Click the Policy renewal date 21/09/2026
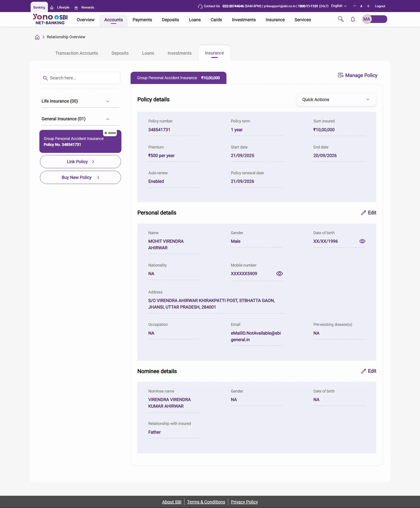This screenshot has height=508, width=420. pyautogui.click(x=242, y=181)
